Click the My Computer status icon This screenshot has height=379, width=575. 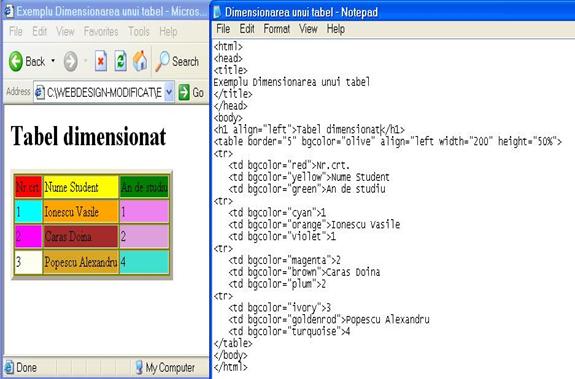point(139,367)
